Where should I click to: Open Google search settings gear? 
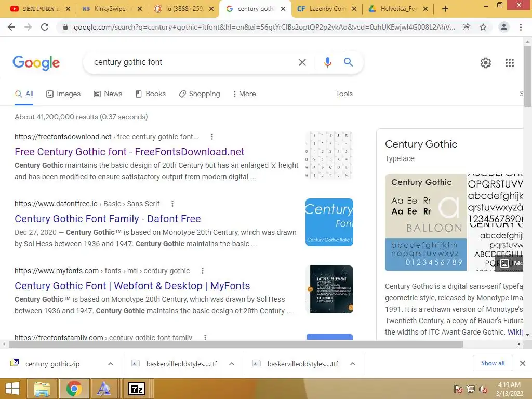coord(486,63)
